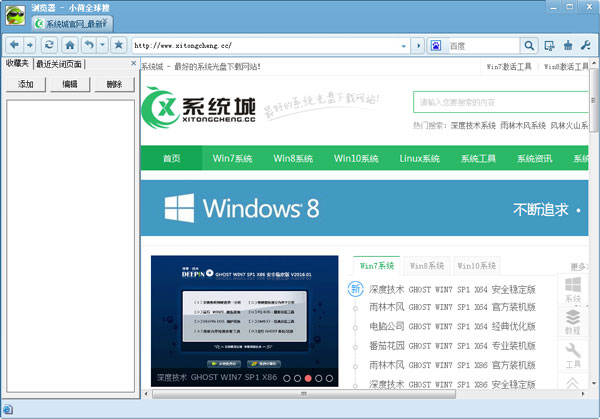
Task: Click the cleanup brush toolbar icon
Action: (x=568, y=46)
